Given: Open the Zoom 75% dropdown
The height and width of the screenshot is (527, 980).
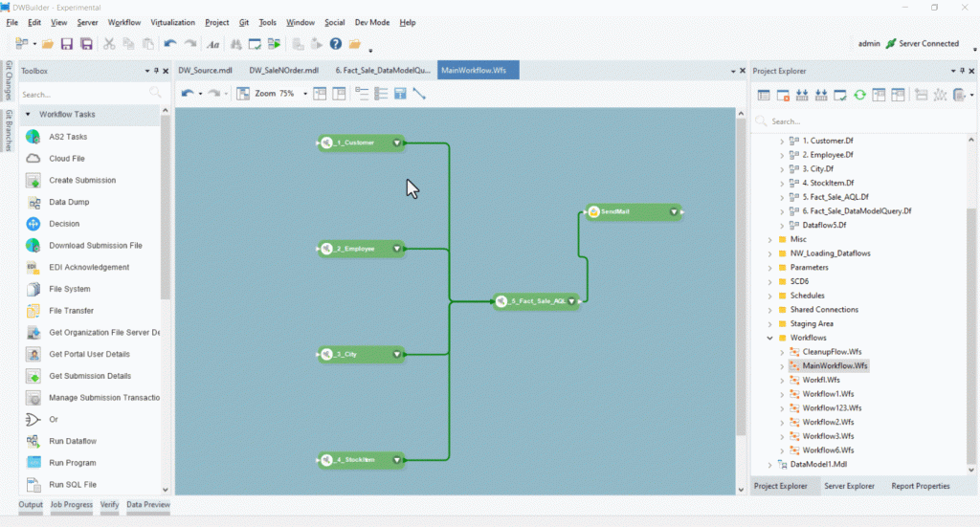Looking at the screenshot, I should pos(305,94).
